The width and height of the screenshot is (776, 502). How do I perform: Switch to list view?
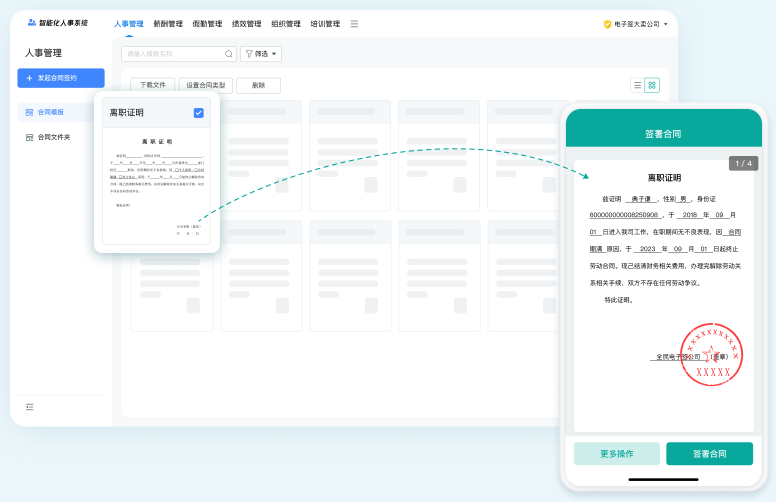(637, 85)
